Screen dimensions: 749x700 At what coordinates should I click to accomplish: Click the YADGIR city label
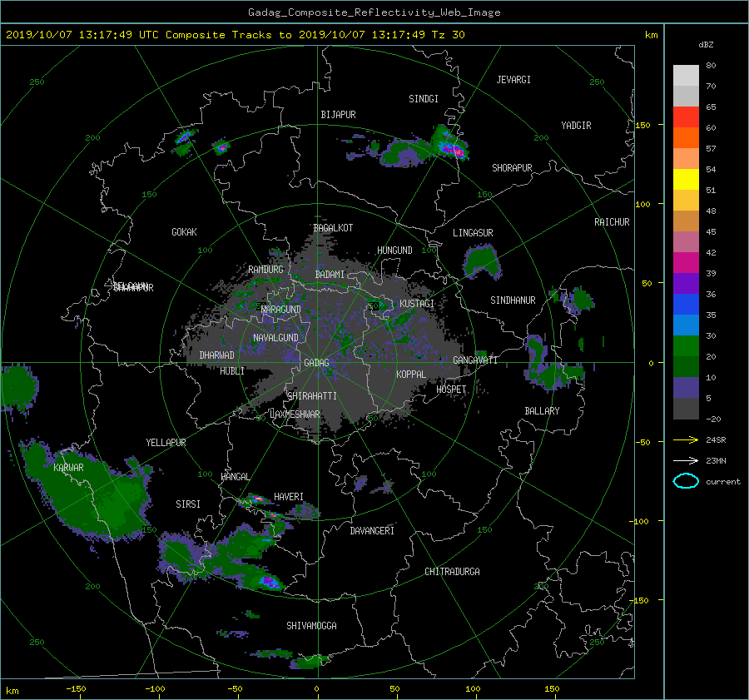click(x=576, y=126)
